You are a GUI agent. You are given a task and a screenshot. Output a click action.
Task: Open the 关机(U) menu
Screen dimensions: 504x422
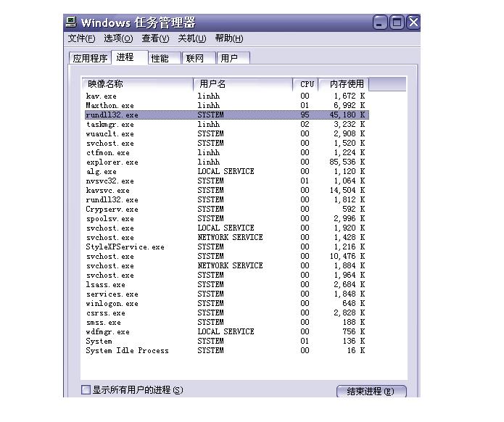pos(192,38)
